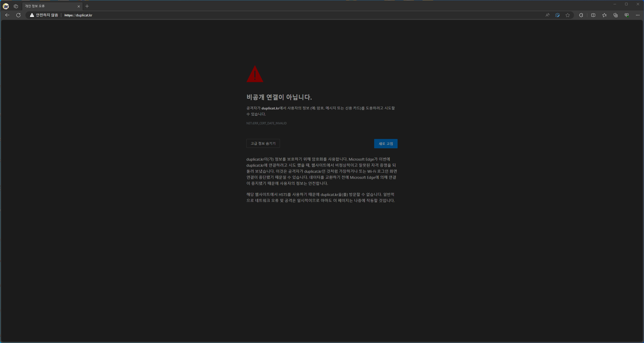This screenshot has height=343, width=644.
Task: Click the Not secure warning indicator
Action: pos(44,15)
